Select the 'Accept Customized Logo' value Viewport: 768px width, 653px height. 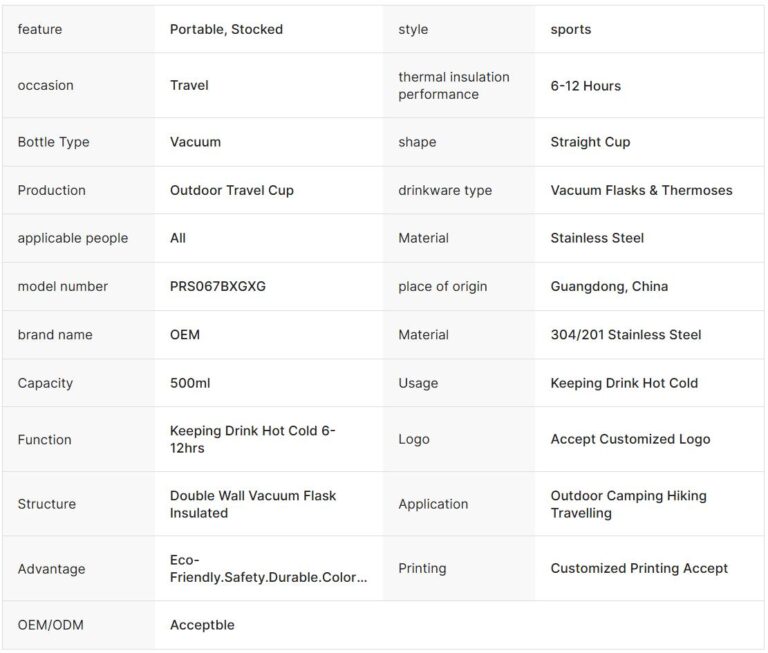(x=630, y=439)
